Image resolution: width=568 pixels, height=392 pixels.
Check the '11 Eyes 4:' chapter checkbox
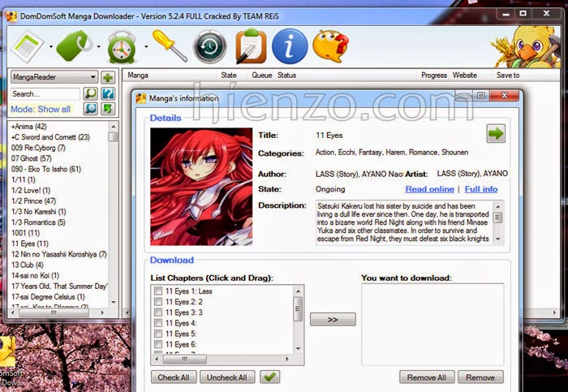point(158,323)
